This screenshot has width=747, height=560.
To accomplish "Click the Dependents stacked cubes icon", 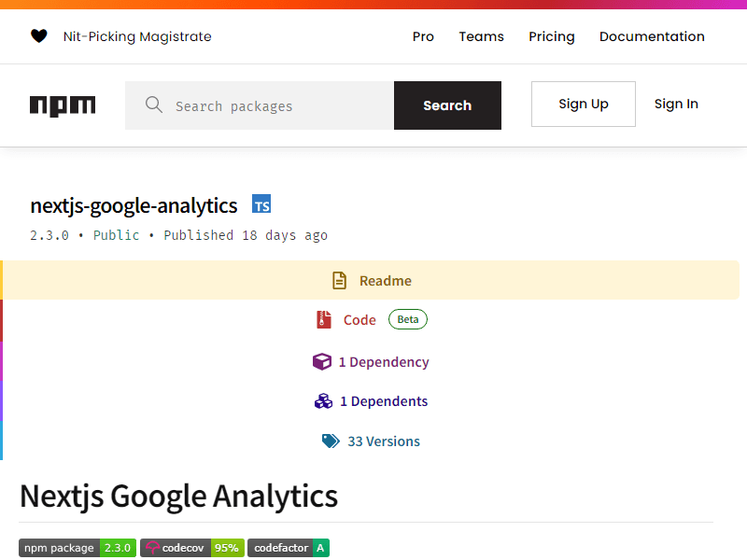I will point(323,401).
